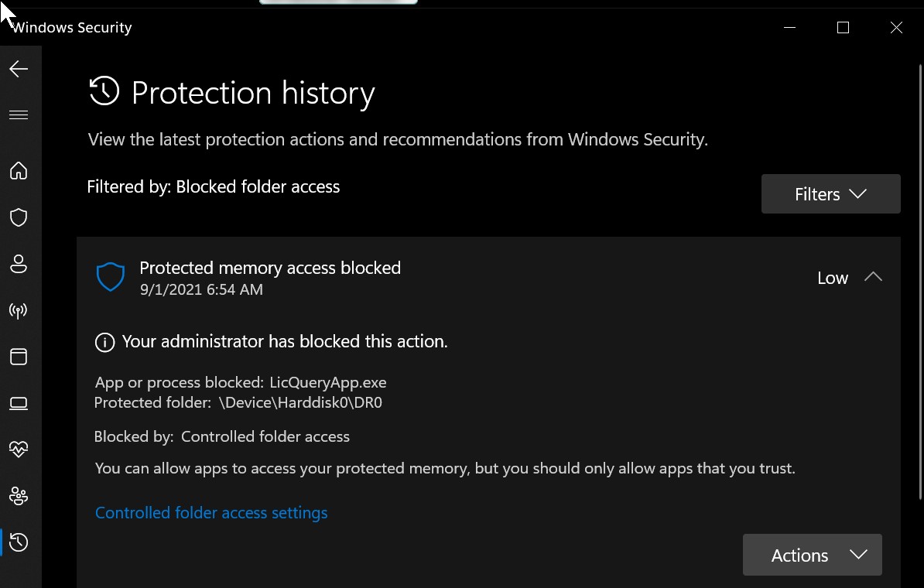Maximize the Windows Security window
This screenshot has height=588, width=924.
(843, 28)
